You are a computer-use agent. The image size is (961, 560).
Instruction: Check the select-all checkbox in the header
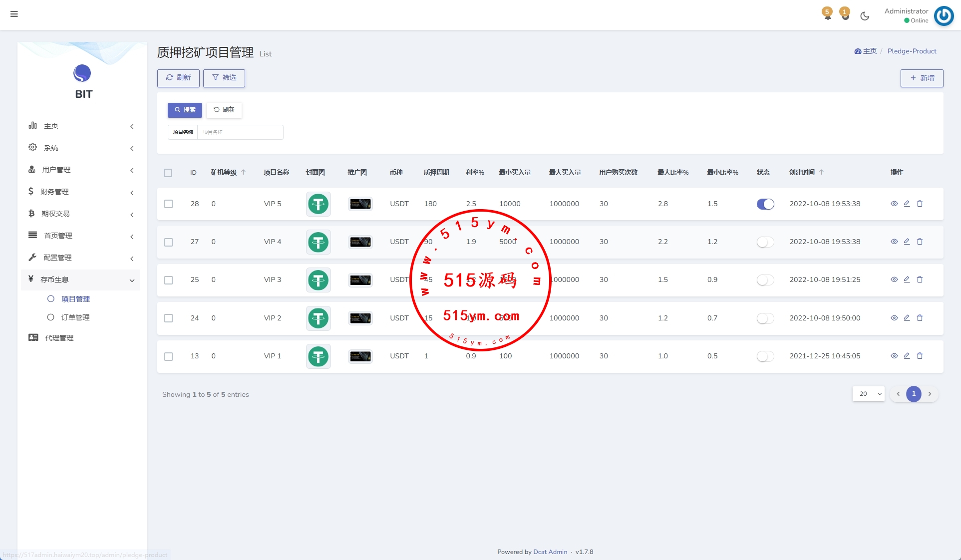pyautogui.click(x=168, y=173)
